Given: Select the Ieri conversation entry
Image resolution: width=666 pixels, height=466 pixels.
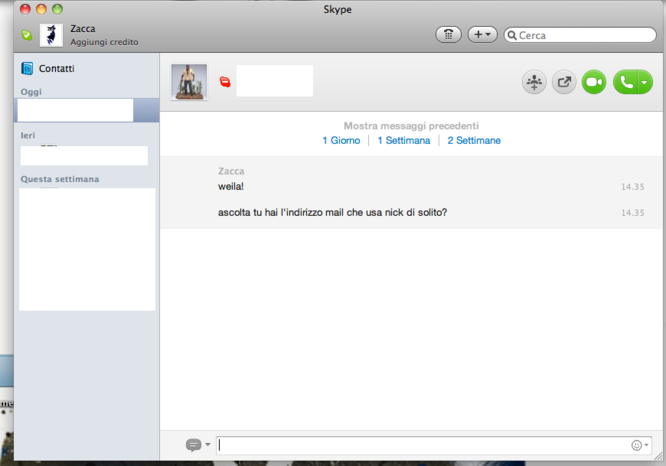Looking at the screenshot, I should click(84, 155).
